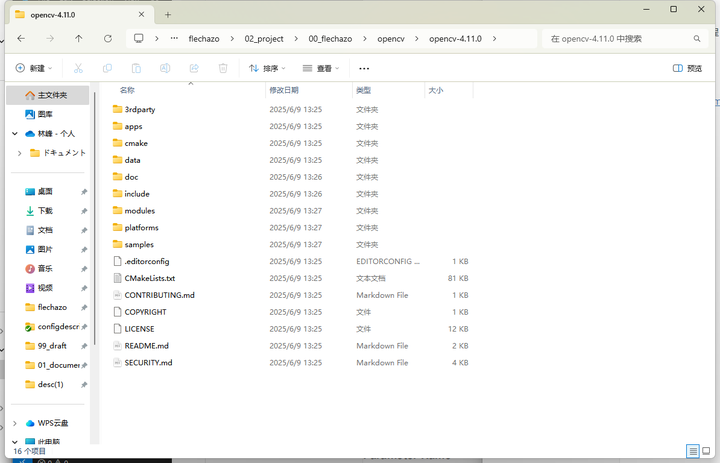Click the Cut scissors icon
720x463 pixels.
point(78,68)
